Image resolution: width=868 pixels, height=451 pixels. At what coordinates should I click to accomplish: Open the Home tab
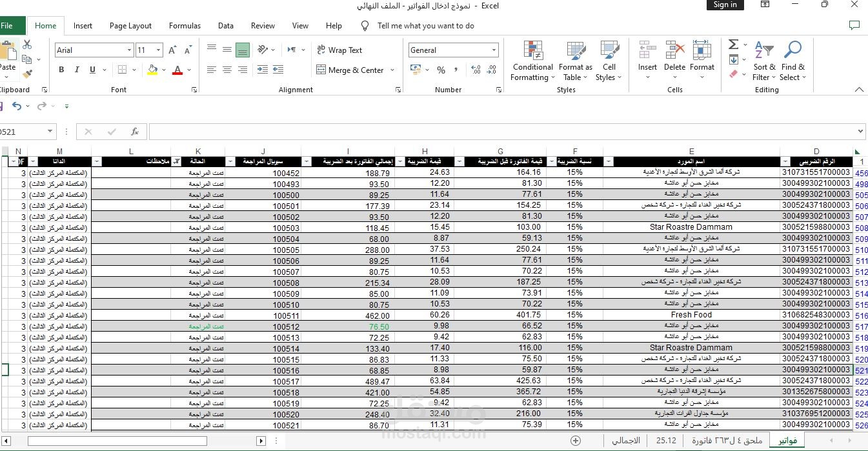click(x=45, y=26)
